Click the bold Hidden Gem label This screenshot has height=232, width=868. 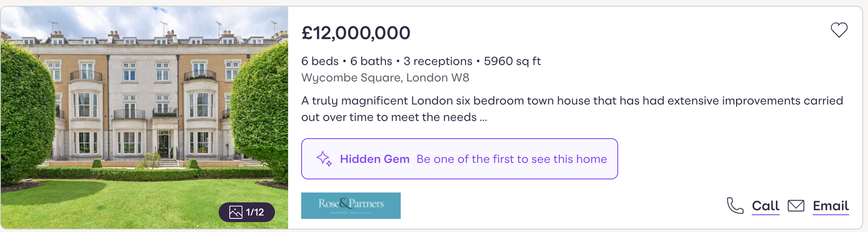pos(374,159)
